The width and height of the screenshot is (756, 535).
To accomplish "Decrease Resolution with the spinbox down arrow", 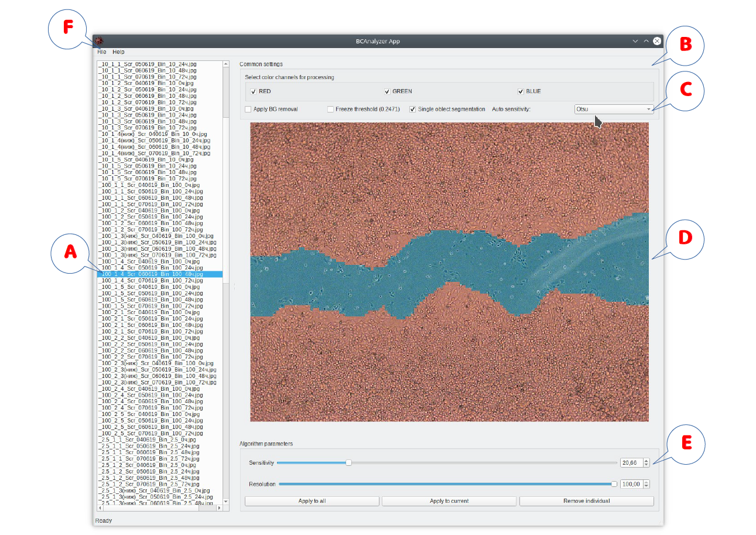I will (x=646, y=486).
